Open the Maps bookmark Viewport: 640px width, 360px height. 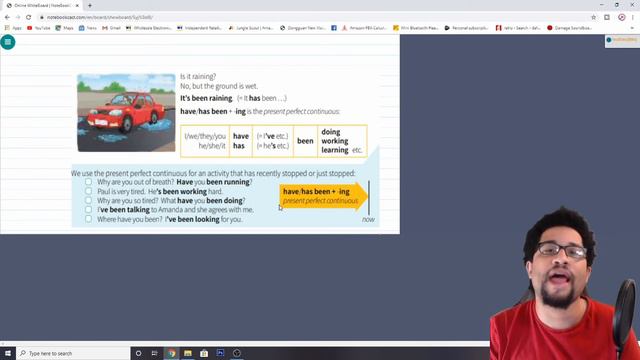[64, 28]
